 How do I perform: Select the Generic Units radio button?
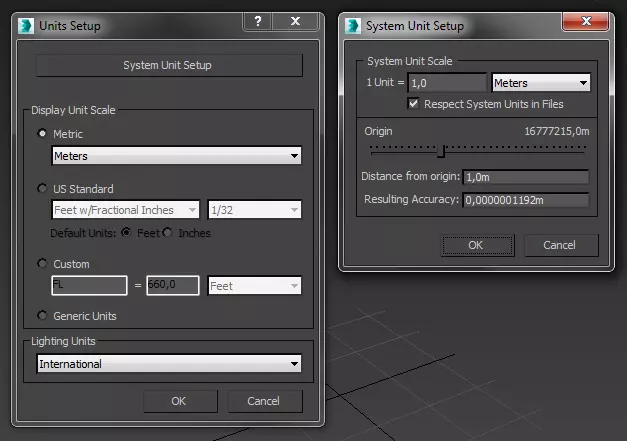click(x=42, y=315)
